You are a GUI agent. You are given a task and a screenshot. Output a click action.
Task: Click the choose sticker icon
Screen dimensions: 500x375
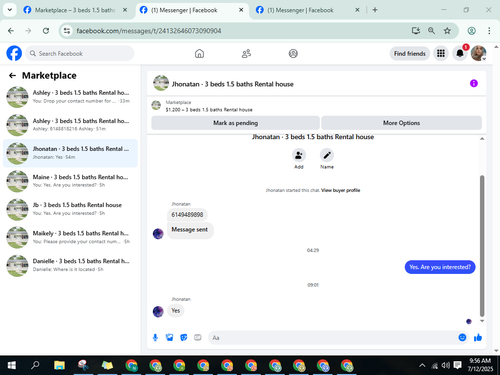(184, 338)
